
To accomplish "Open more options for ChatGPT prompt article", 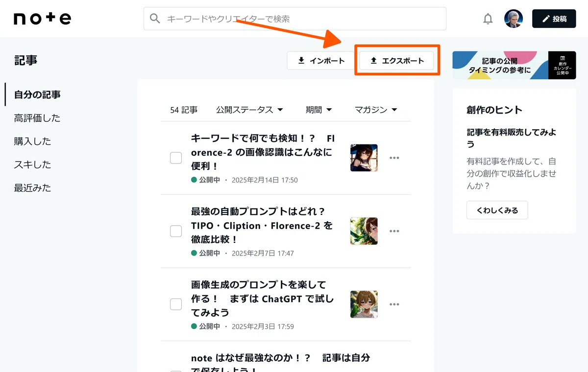I will (x=394, y=304).
